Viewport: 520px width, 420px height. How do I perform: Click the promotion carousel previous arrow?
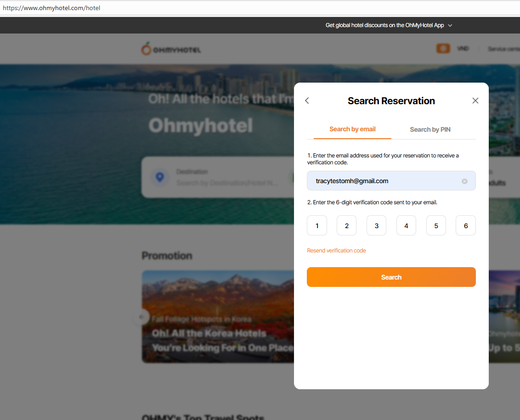click(141, 317)
